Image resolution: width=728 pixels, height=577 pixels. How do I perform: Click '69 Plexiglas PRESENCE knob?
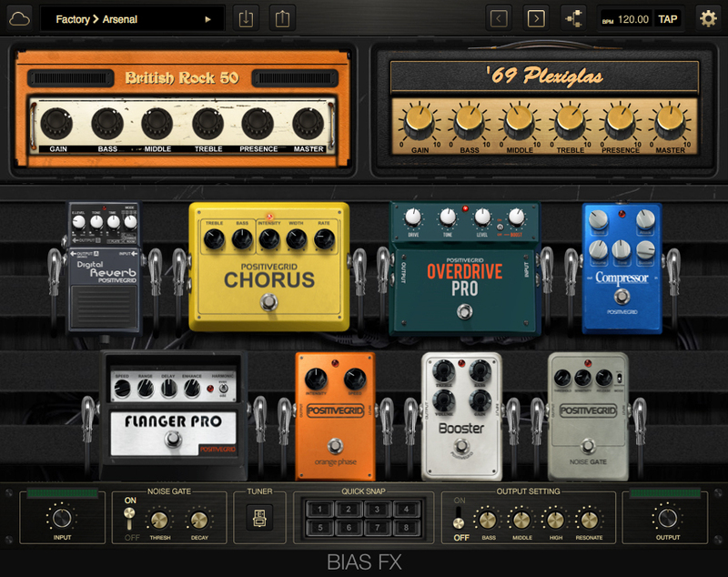(x=621, y=122)
